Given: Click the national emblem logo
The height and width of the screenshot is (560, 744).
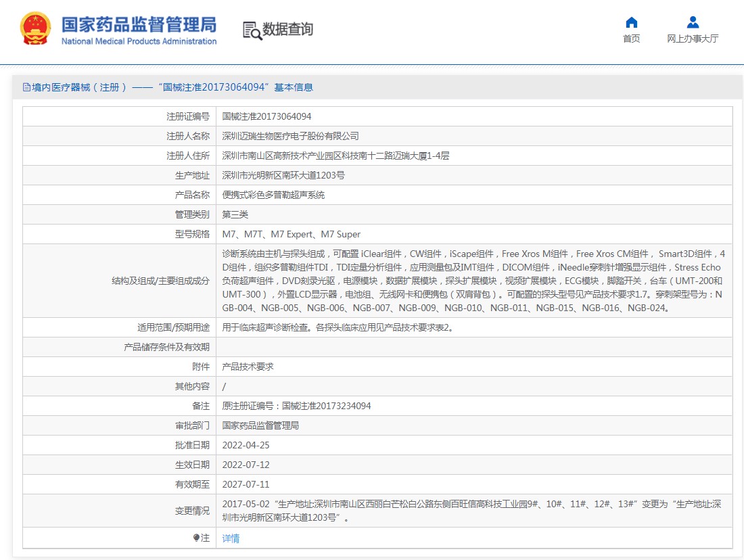Looking at the screenshot, I should click(x=35, y=29).
